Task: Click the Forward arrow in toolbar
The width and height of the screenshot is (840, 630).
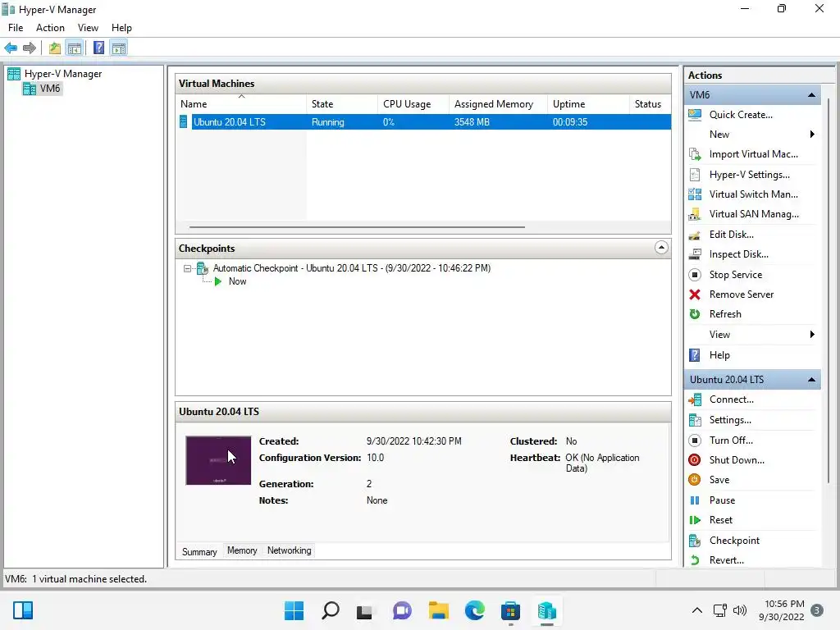Action: click(30, 48)
